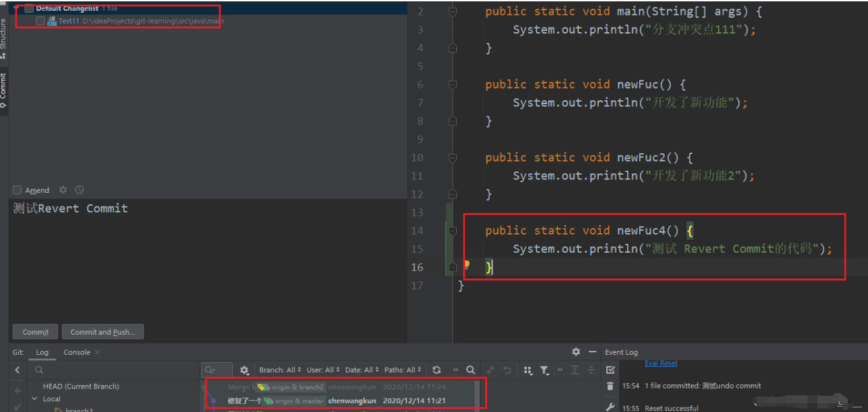
Task: Clear Event Log with the trash icon
Action: pyautogui.click(x=610, y=386)
